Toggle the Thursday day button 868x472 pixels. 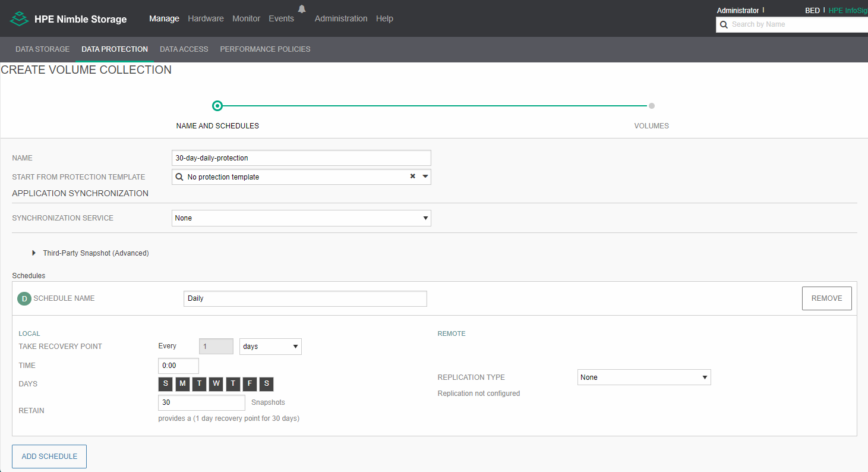coord(233,384)
